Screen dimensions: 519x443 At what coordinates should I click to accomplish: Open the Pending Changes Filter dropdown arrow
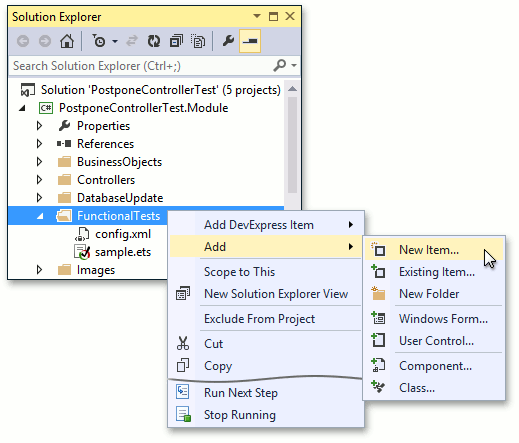click(115, 42)
